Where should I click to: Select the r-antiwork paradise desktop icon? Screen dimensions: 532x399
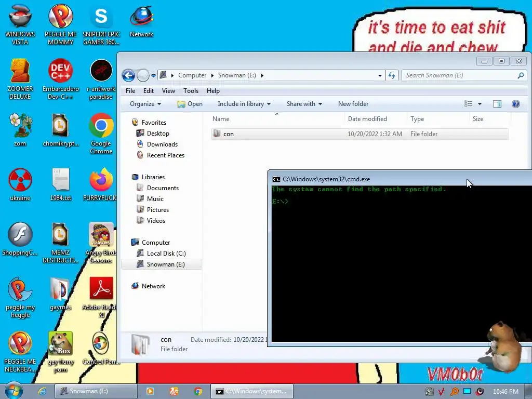click(x=101, y=79)
